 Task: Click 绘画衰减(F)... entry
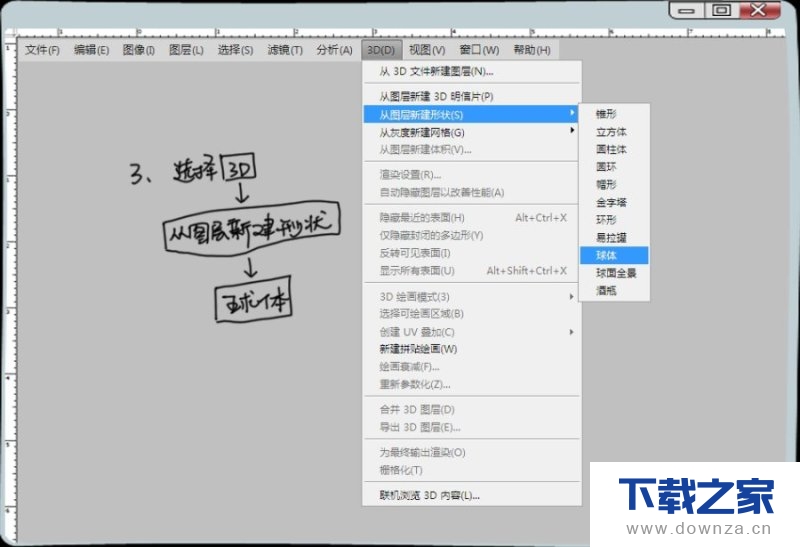(x=471, y=367)
